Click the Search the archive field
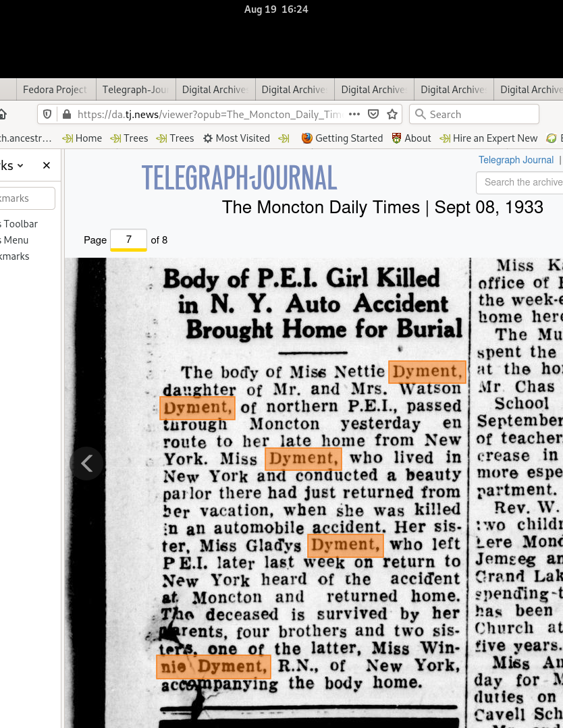 pos(522,182)
